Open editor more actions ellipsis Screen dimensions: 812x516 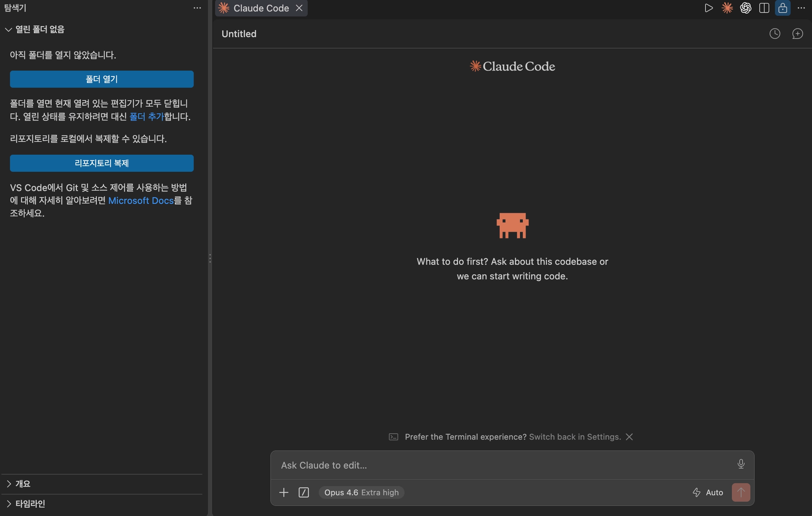coord(801,8)
